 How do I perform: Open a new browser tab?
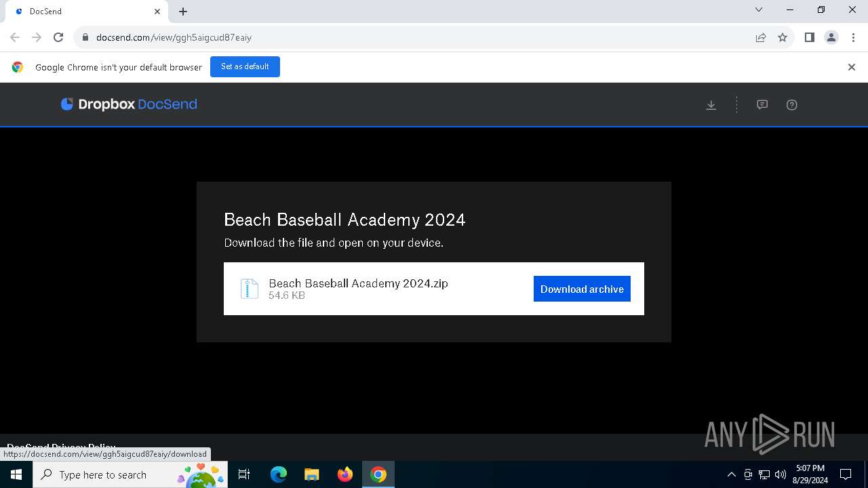tap(183, 12)
